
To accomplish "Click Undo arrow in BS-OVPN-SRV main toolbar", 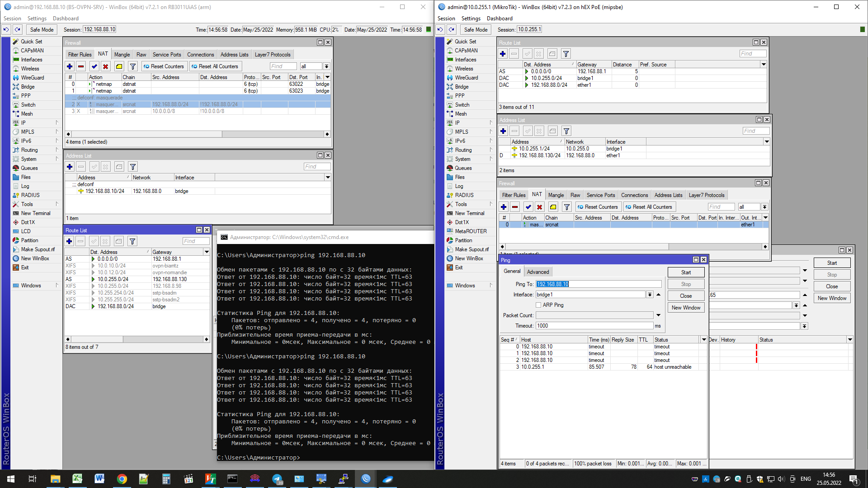I will [x=6, y=30].
